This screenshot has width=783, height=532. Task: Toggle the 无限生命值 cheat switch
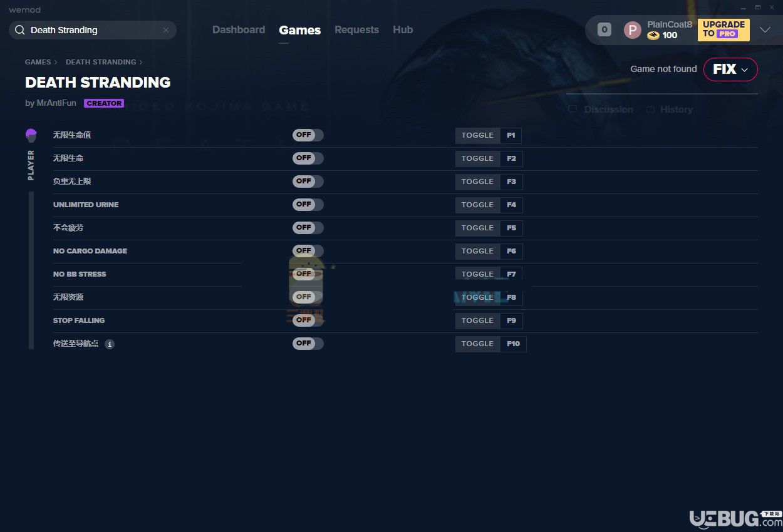point(308,135)
